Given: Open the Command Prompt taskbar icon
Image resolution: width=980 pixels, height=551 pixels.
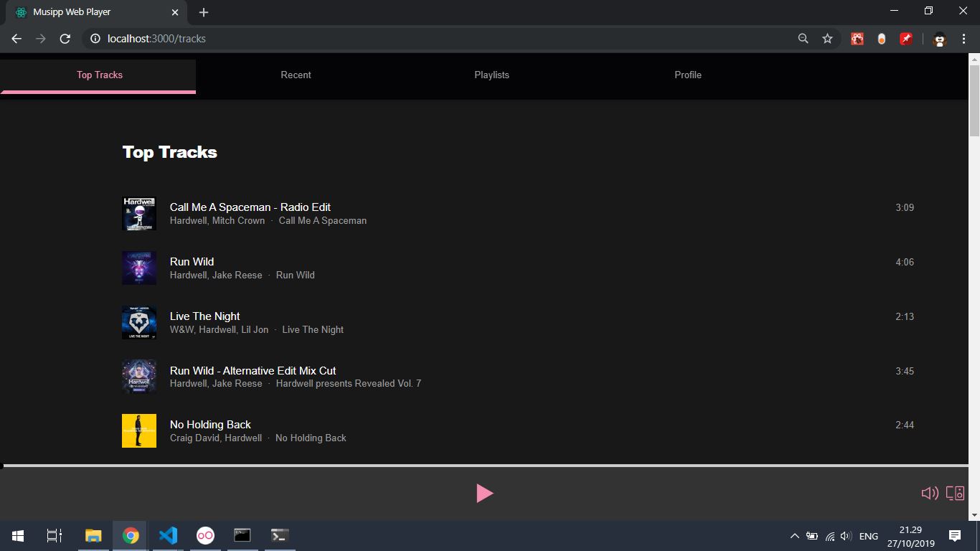Looking at the screenshot, I should coord(242,536).
